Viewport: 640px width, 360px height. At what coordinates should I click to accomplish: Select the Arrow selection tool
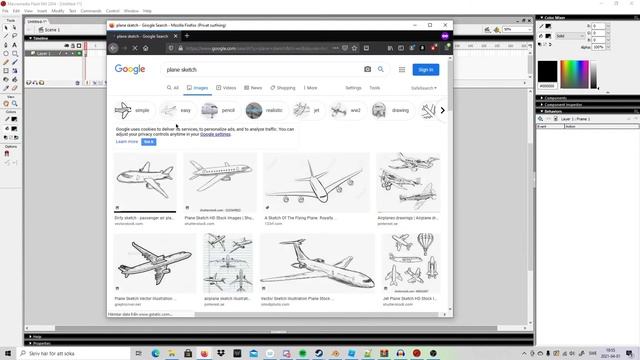[x=6, y=28]
